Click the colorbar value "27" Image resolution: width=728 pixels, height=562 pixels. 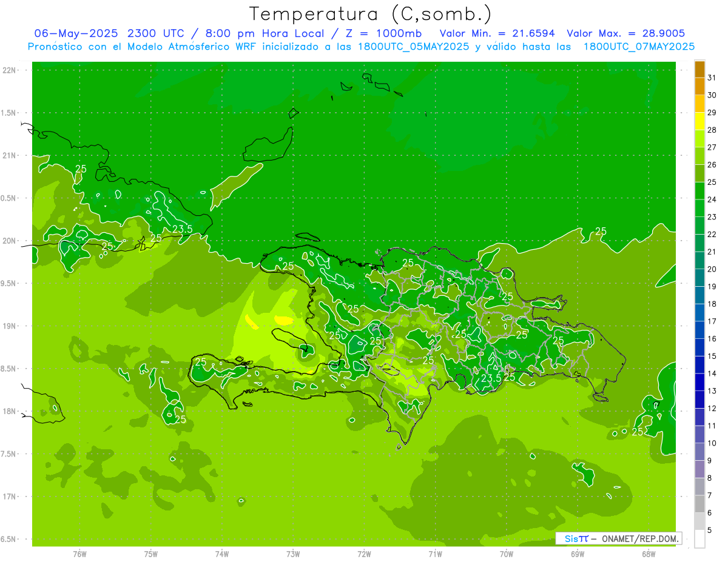pos(712,147)
